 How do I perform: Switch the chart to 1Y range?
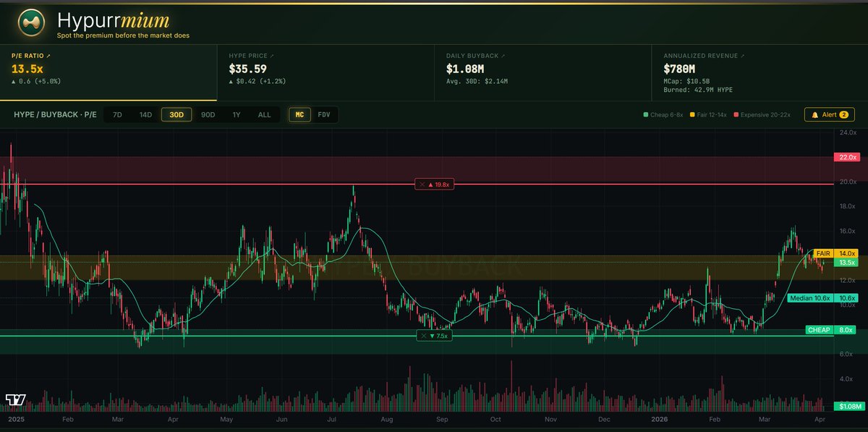point(237,114)
